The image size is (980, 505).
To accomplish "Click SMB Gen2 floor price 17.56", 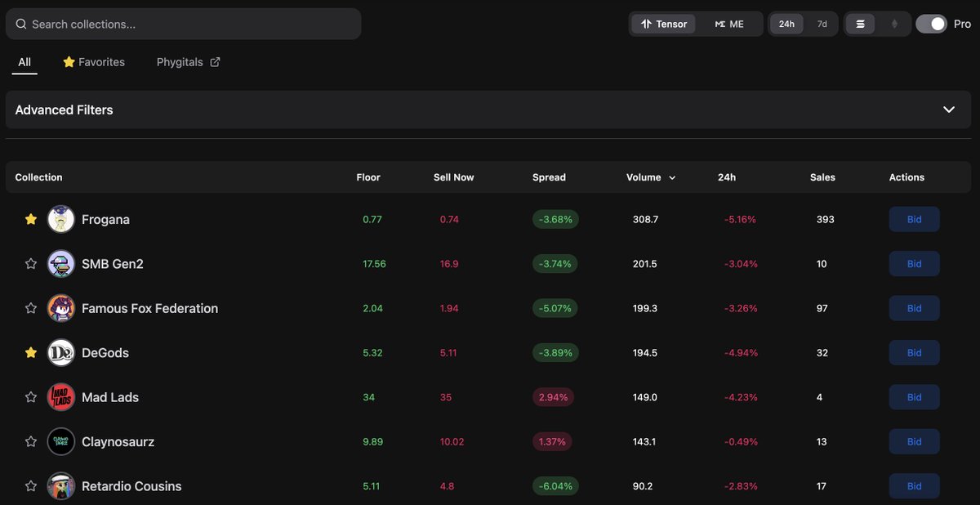I will [x=374, y=264].
